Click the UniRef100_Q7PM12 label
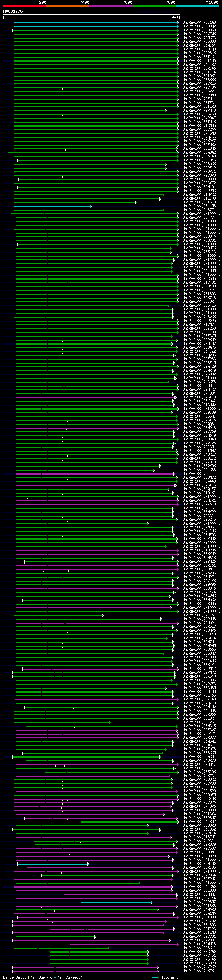Image resolution: width=222 pixels, height=980 pixels. point(199,669)
